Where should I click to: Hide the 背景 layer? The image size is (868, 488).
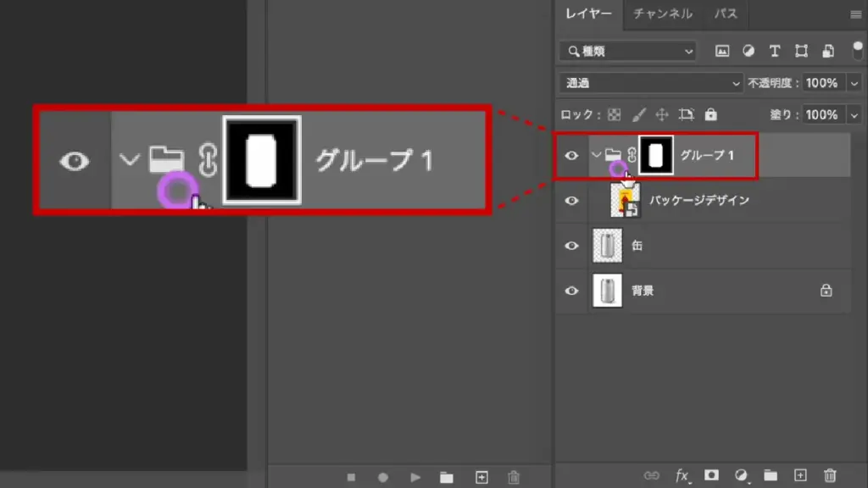click(572, 291)
